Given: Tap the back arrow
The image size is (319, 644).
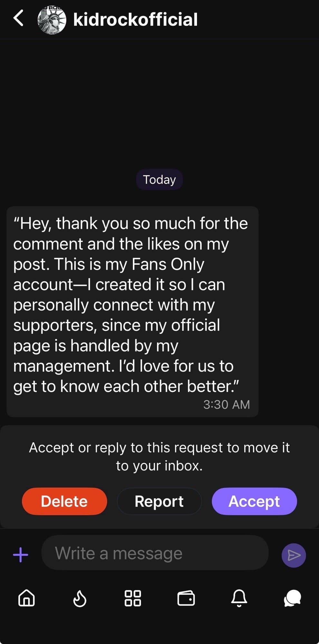Looking at the screenshot, I should tap(18, 18).
